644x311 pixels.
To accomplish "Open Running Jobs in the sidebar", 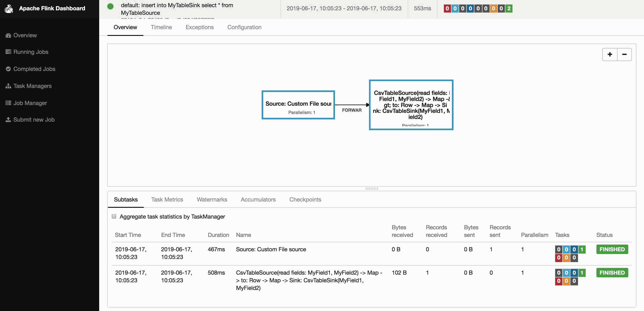I will click(x=31, y=52).
